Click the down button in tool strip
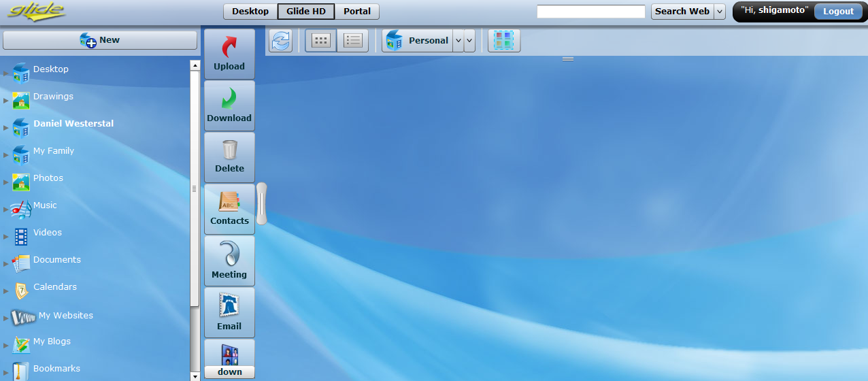868x381 pixels. click(229, 372)
